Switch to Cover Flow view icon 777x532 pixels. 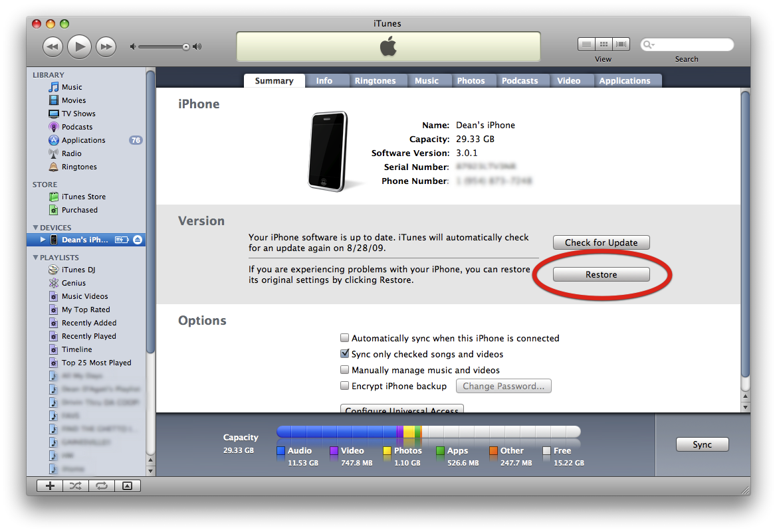pyautogui.click(x=621, y=44)
